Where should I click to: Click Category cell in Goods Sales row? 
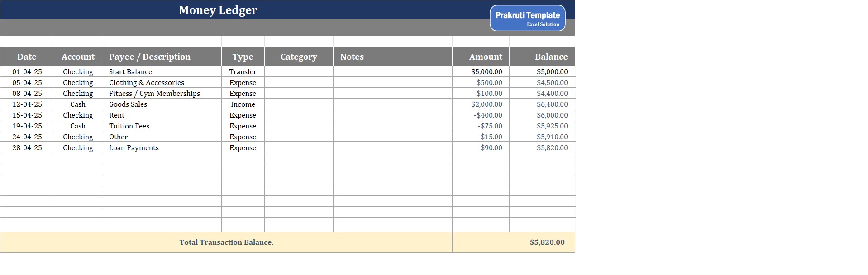299,104
